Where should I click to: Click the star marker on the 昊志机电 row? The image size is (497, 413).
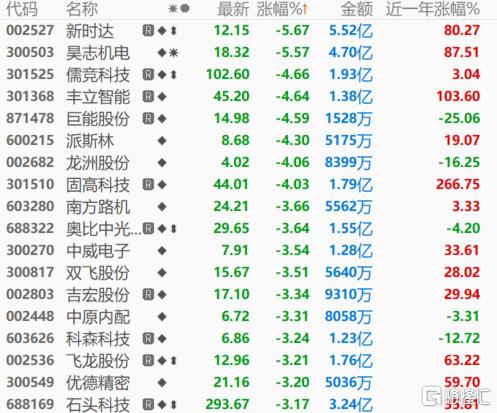[173, 53]
